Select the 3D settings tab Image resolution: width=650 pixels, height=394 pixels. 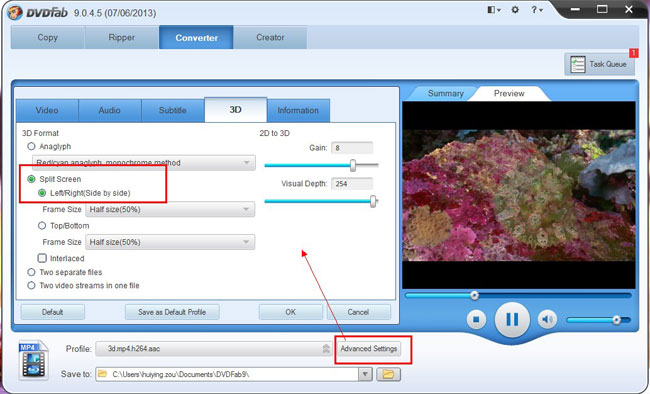pyautogui.click(x=235, y=110)
